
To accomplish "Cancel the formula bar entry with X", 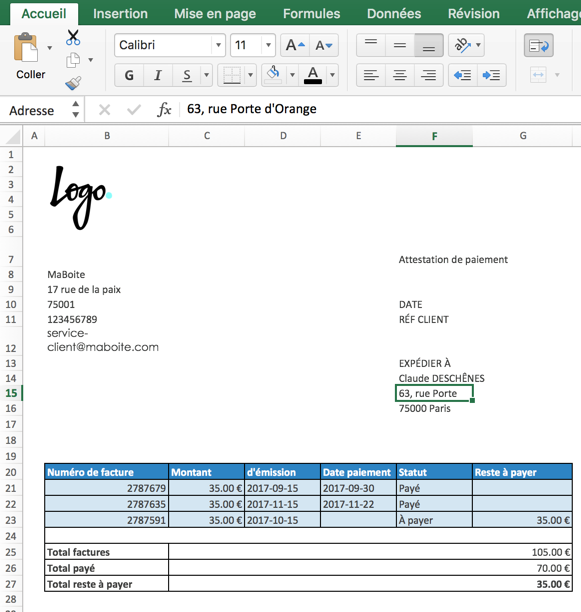I will (104, 110).
